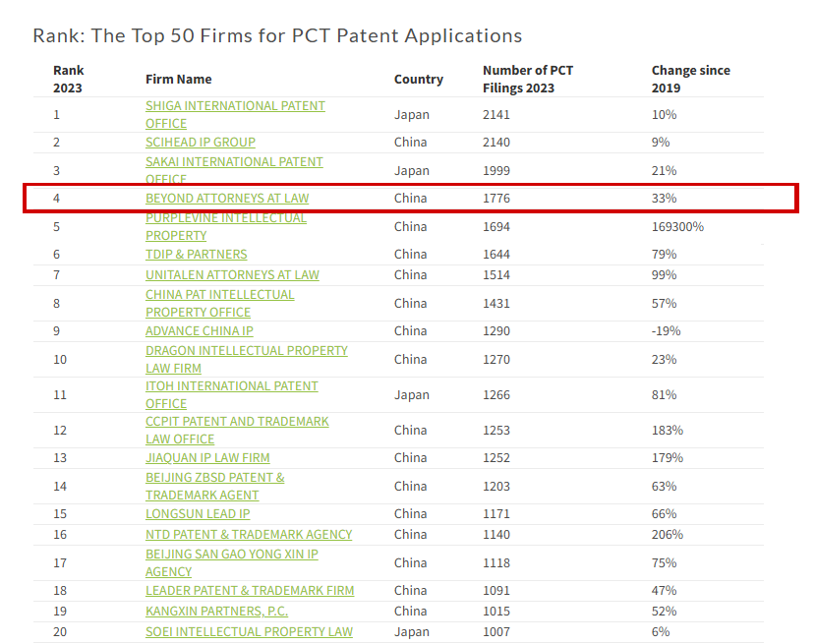Click rank number 16 beside NTD PATENT
Viewport: 815px width, 644px height.
click(x=60, y=535)
